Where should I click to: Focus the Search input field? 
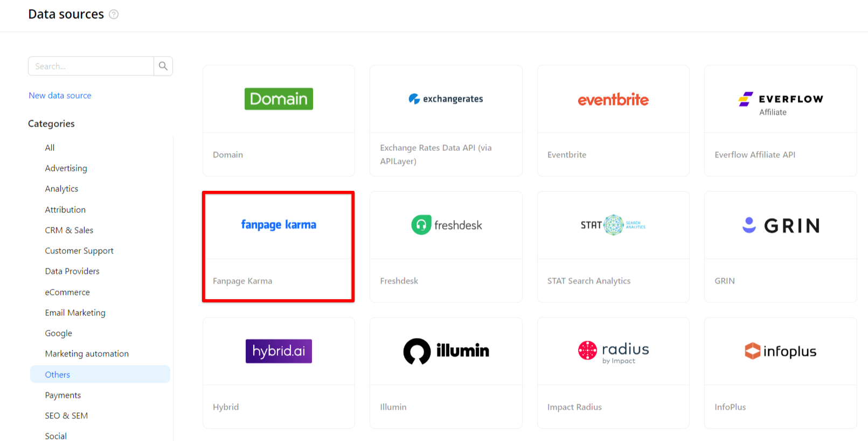click(x=91, y=66)
